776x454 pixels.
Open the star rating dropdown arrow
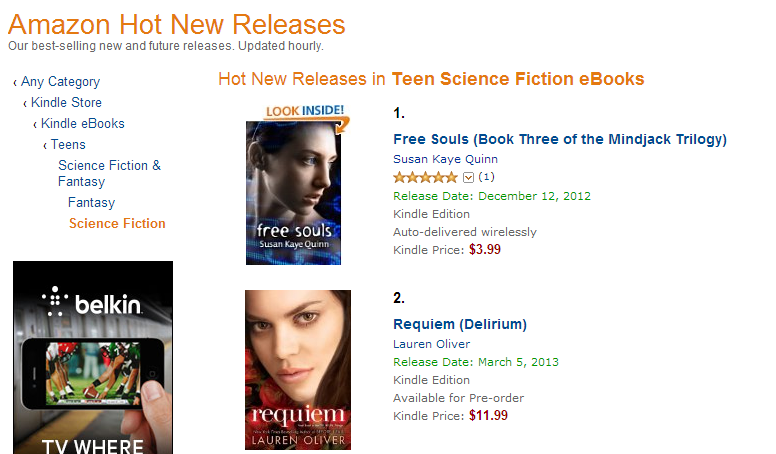[x=468, y=177]
